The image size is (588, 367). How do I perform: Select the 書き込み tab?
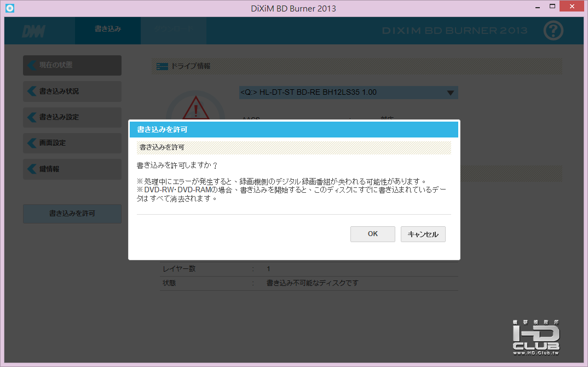point(108,29)
